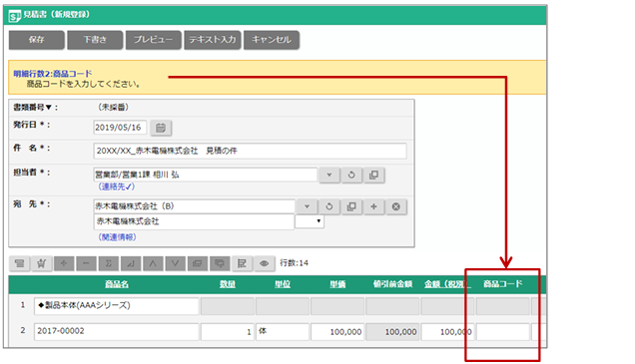Click the 見積書（新規登録）title bar icon

pos(15,16)
